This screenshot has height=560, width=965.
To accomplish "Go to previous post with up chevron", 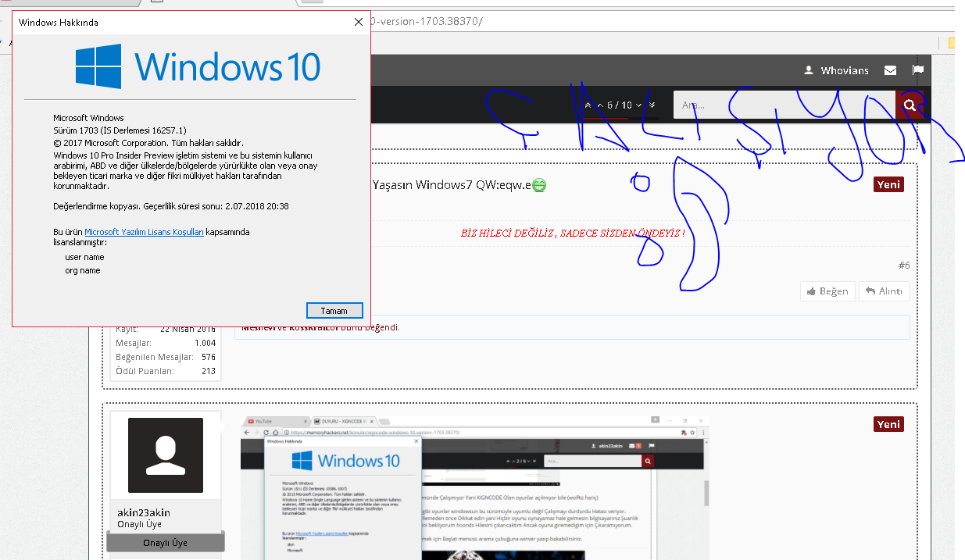I will coord(600,105).
